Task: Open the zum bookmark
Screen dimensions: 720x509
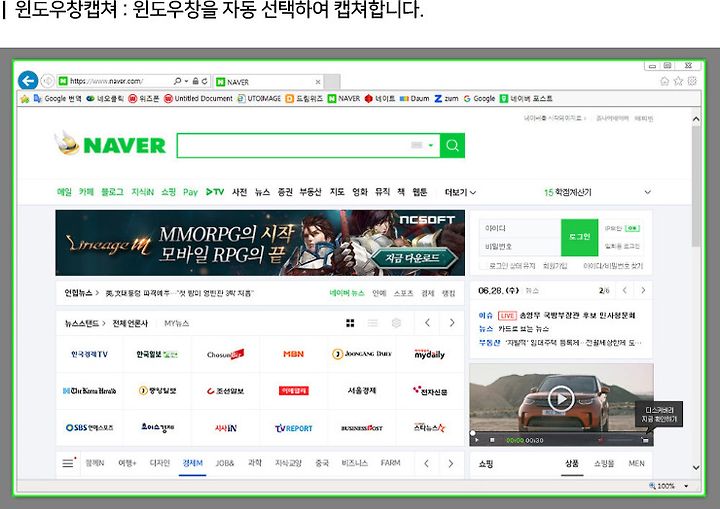Action: click(446, 98)
